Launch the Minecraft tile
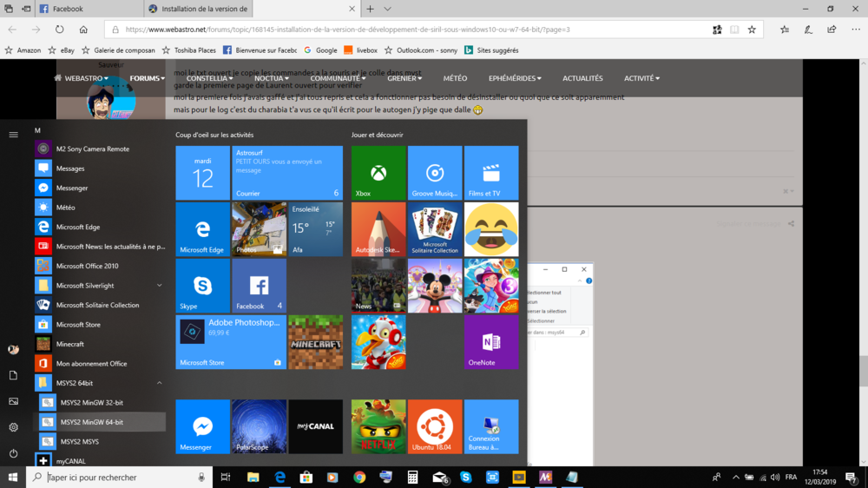Screen dimensions: 868x488 (316, 342)
